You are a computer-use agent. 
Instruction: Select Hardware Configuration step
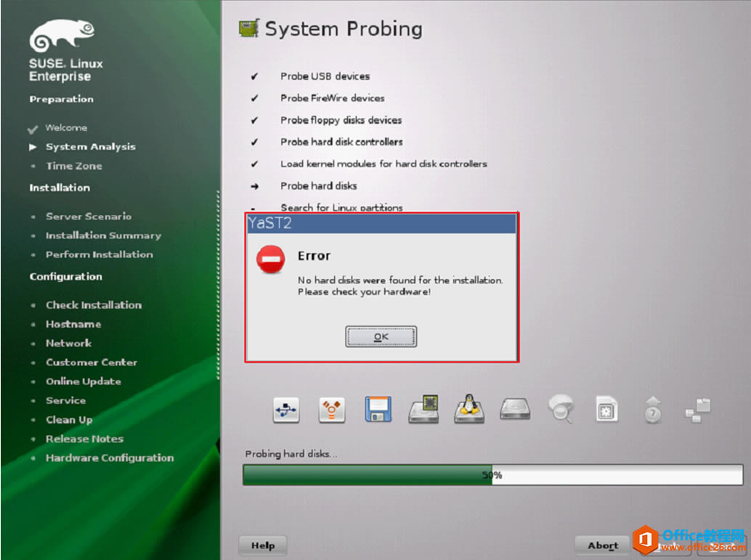(x=110, y=458)
